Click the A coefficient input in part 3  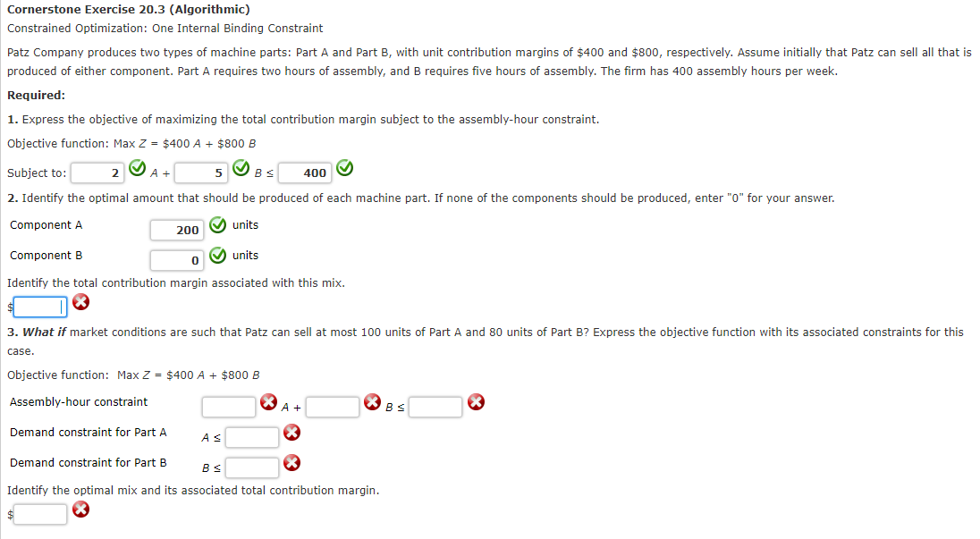(229, 406)
